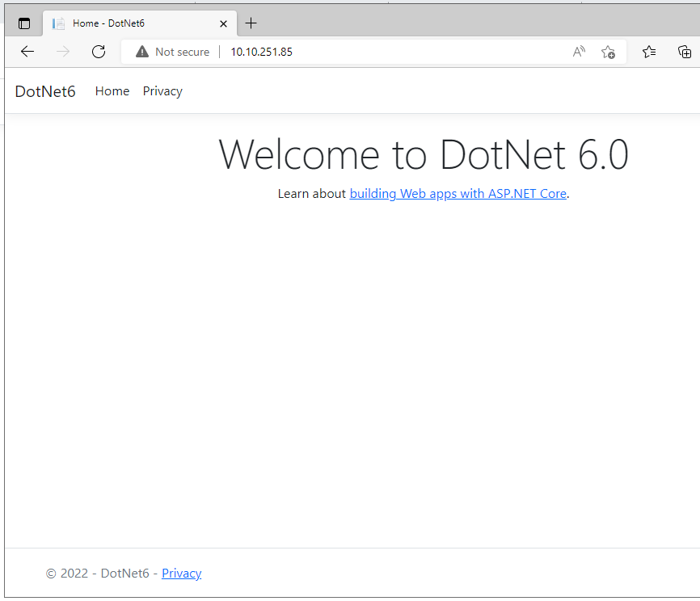This screenshot has width=700, height=601.
Task: Activate the Read aloud icon
Action: click(579, 52)
